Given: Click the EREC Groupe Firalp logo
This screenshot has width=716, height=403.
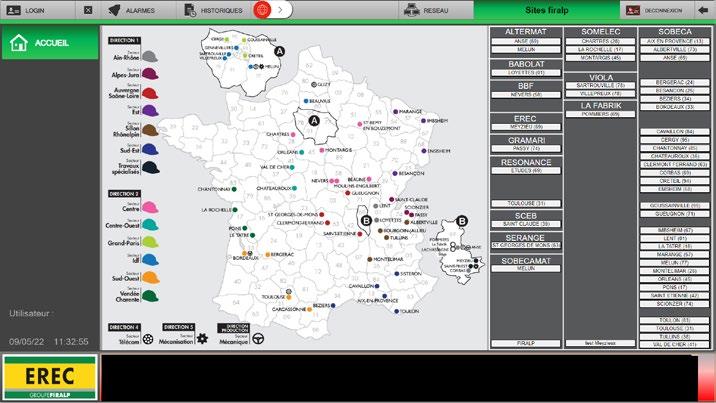Looking at the screenshot, I should (50, 377).
